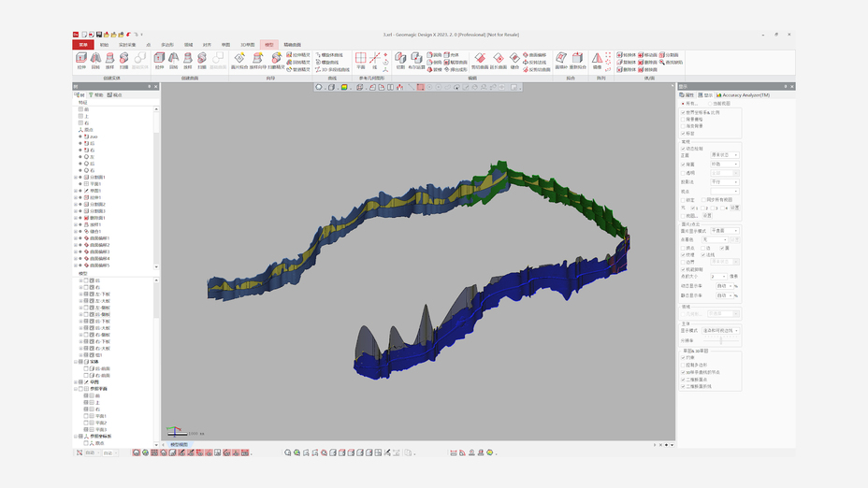The width and height of the screenshot is (868, 488).
Task: Click the 拉伸精灵 wizard button
Action: coord(298,55)
